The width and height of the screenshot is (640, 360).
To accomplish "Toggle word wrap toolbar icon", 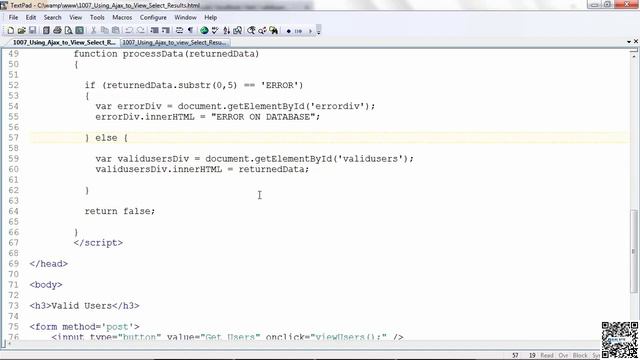I will point(179,31).
